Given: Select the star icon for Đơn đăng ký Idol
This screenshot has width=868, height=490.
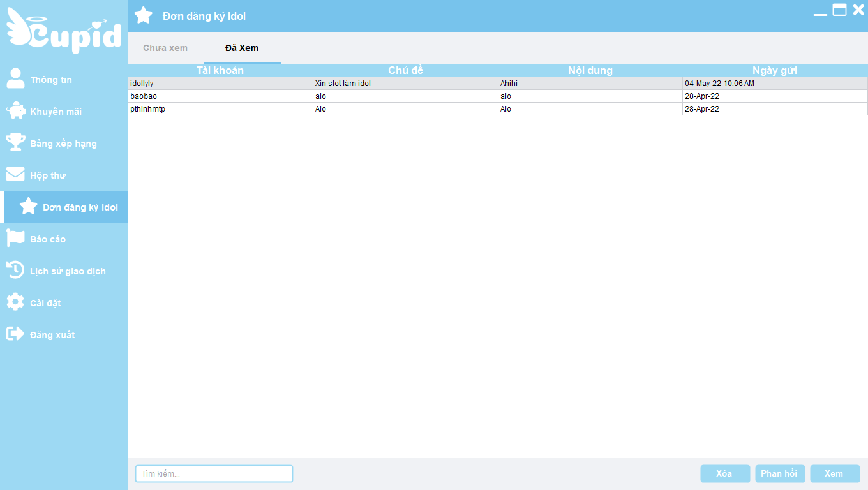Looking at the screenshot, I should coord(28,206).
